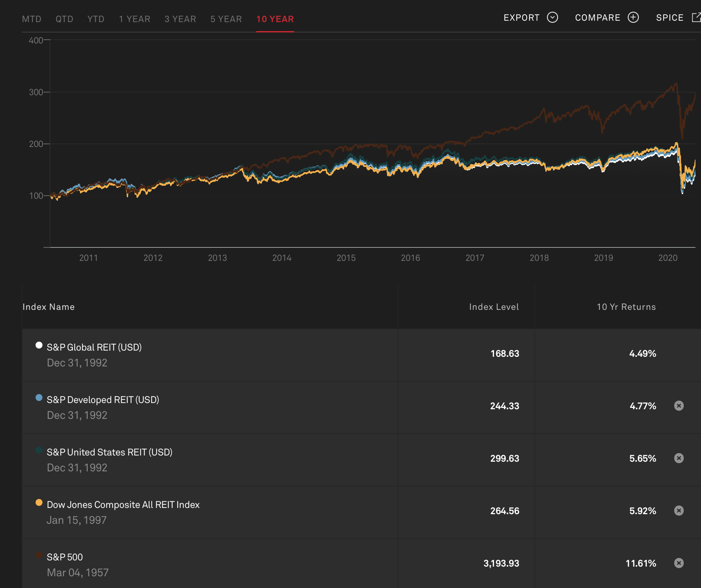The width and height of the screenshot is (701, 588).
Task: Click the 2020 x-axis label
Action: click(668, 258)
